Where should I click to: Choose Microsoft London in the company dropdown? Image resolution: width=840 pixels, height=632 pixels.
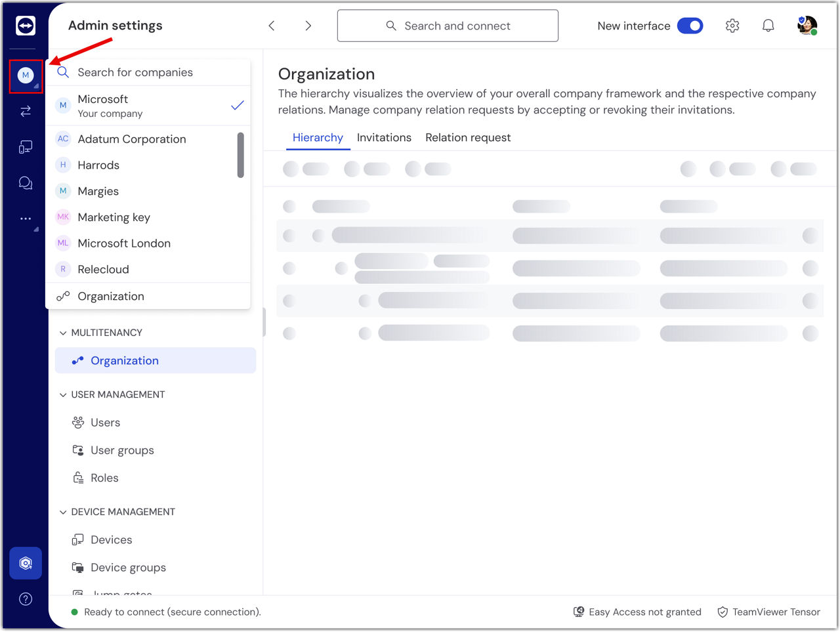point(123,243)
